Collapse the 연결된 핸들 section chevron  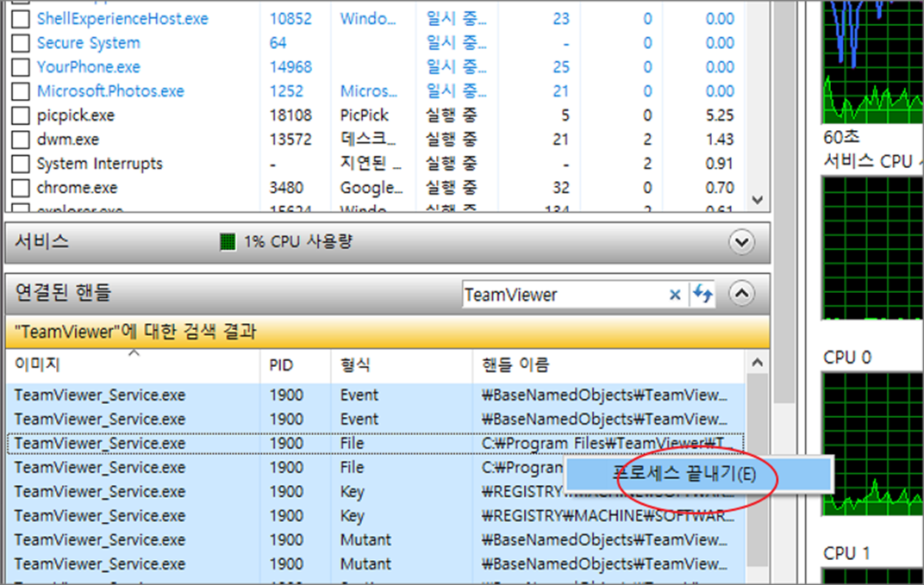[x=741, y=294]
